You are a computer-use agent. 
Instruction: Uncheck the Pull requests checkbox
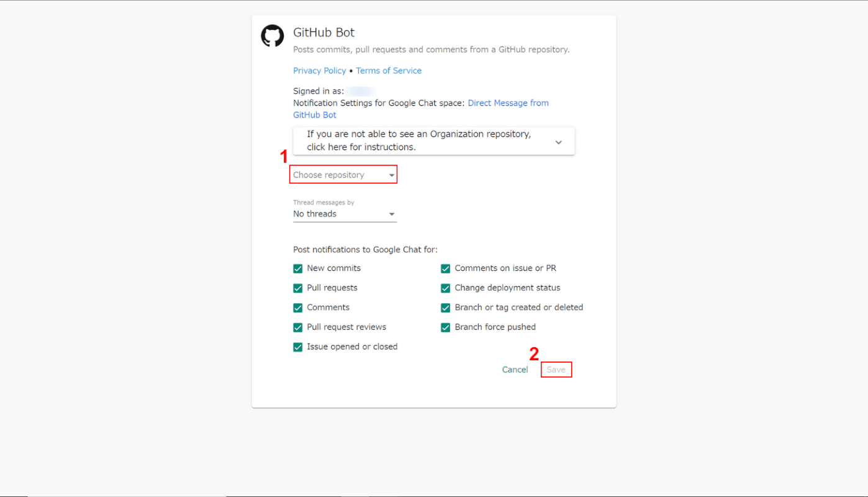click(x=298, y=288)
